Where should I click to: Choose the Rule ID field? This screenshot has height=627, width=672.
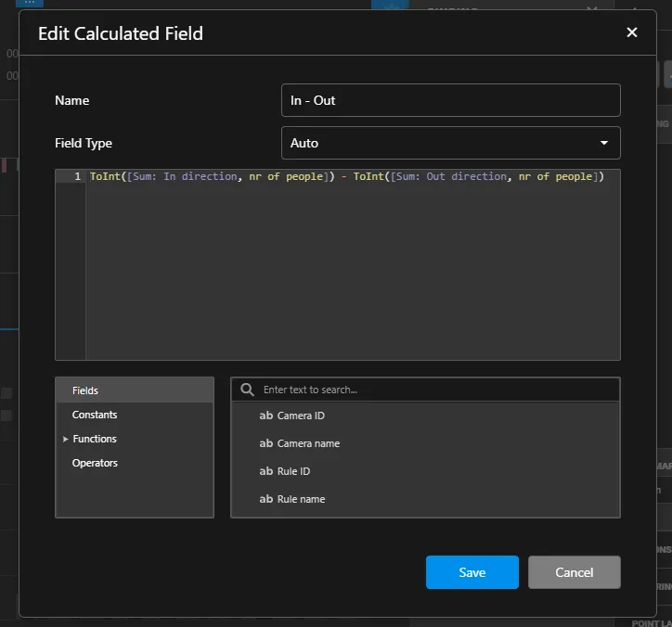click(425, 471)
